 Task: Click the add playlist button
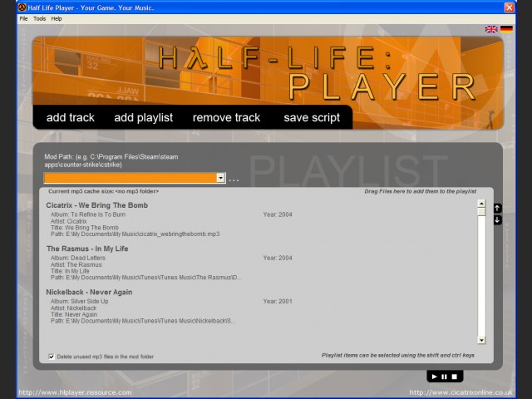[x=143, y=117]
